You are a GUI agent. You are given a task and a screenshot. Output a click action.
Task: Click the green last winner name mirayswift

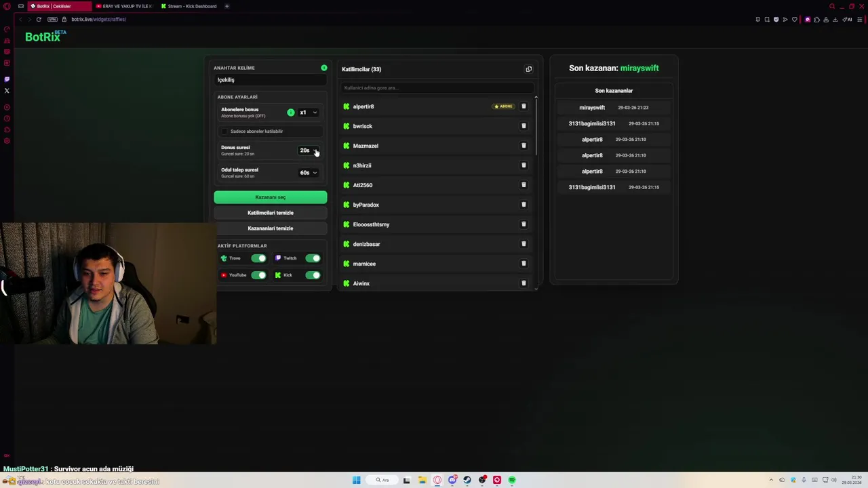tap(639, 68)
